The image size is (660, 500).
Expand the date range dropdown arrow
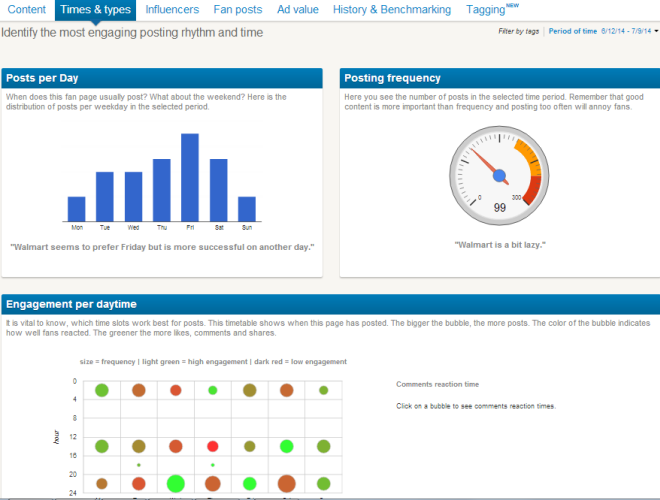tap(654, 32)
